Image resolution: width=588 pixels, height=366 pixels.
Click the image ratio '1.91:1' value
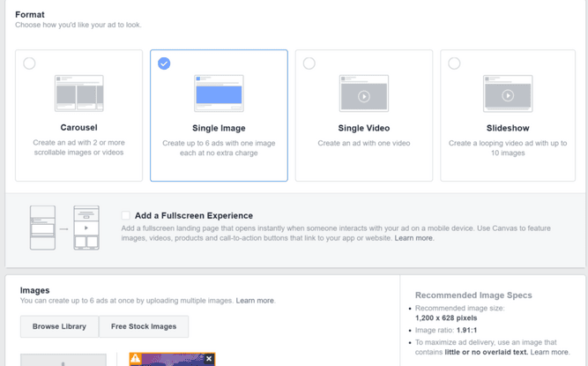coord(466,331)
